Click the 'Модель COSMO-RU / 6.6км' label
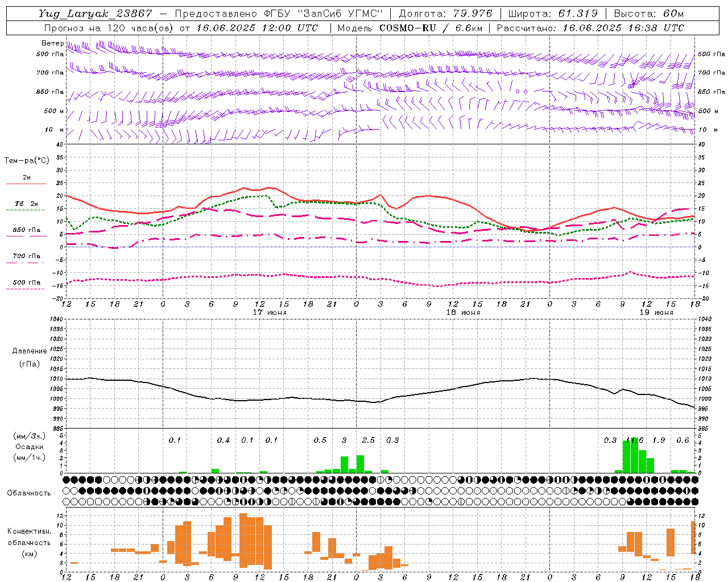Viewport: 728px width, 582px height. coord(410,27)
